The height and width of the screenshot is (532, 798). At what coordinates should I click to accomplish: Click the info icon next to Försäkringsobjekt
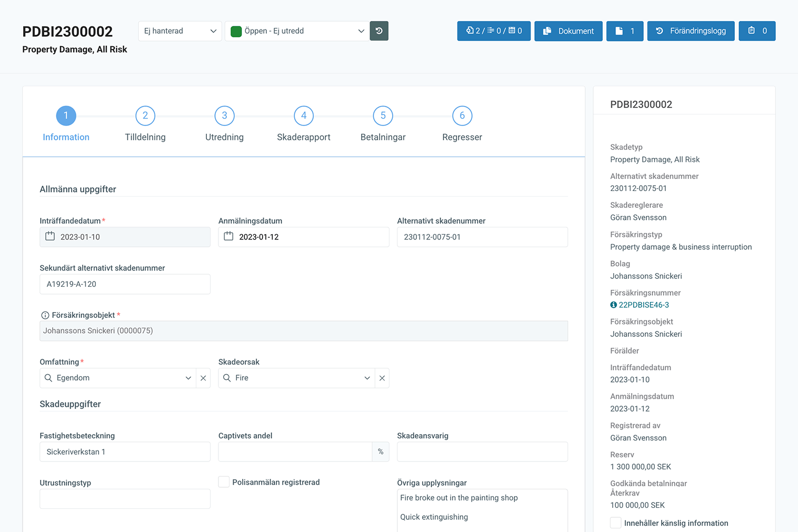[45, 315]
